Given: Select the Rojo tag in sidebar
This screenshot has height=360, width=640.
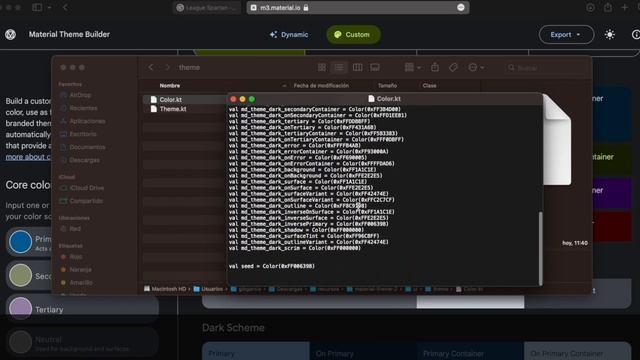Looking at the screenshot, I should point(76,257).
